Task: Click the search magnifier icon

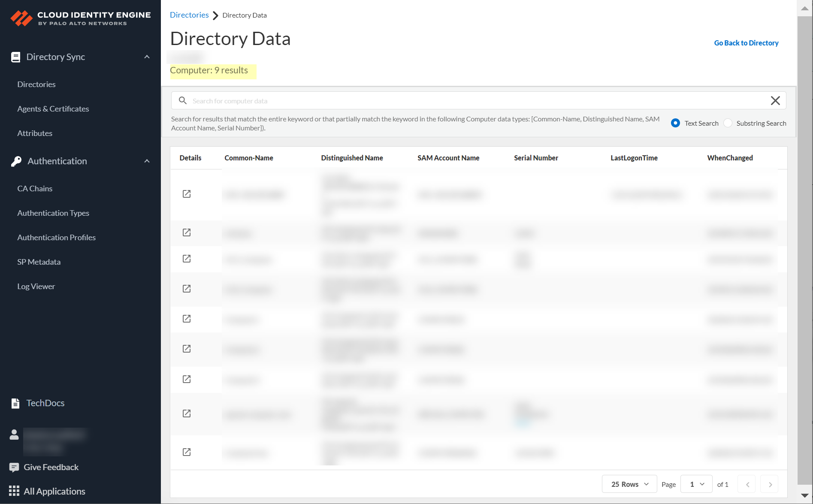Action: click(x=183, y=100)
